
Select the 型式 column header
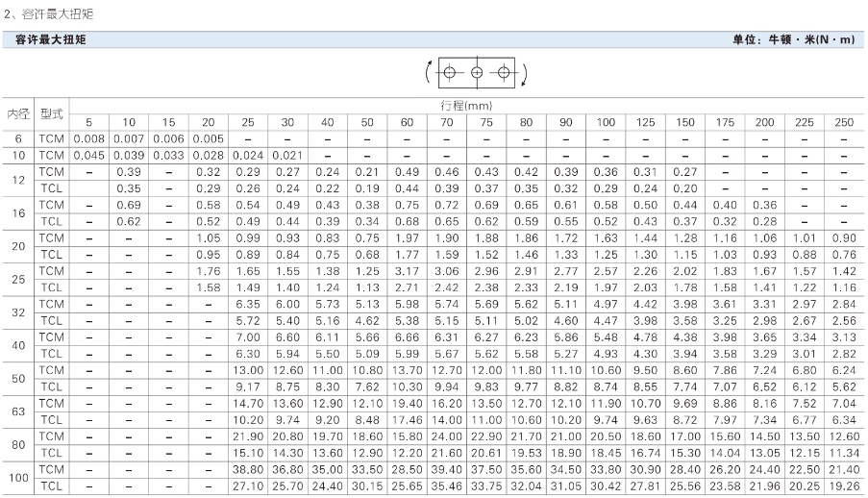(52, 113)
